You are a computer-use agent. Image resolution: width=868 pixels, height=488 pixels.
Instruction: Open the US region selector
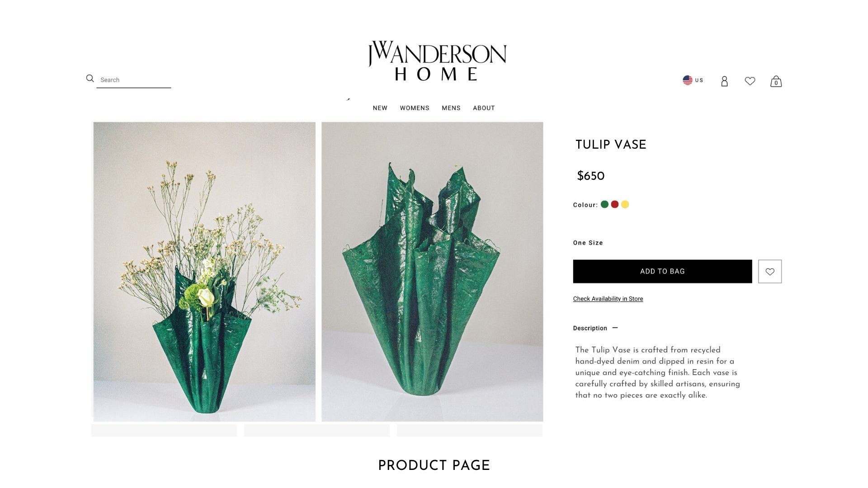[x=693, y=80]
